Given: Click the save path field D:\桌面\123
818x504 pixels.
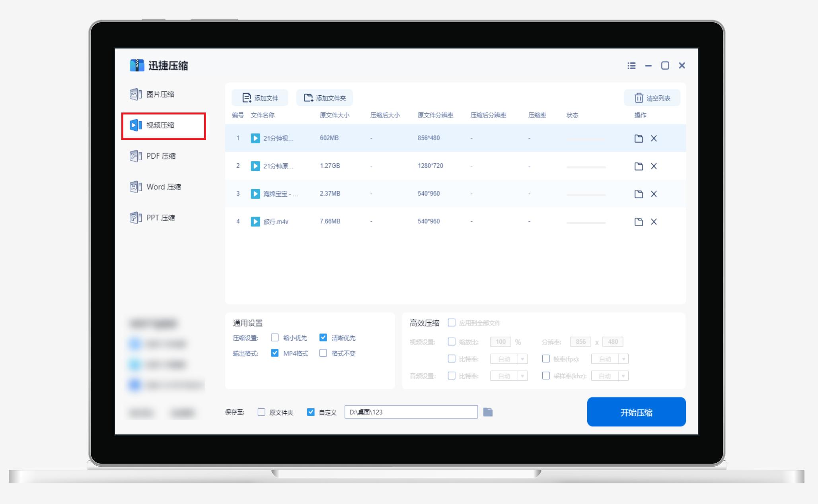Looking at the screenshot, I should (x=411, y=412).
